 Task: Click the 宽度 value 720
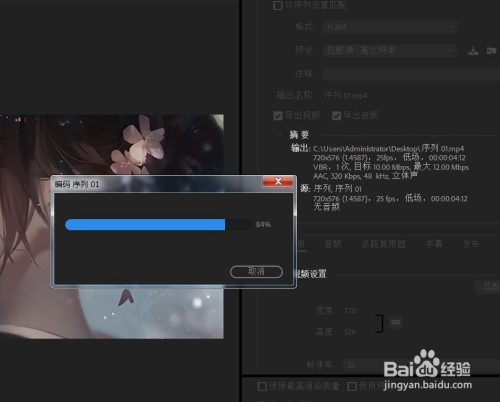tap(350, 311)
